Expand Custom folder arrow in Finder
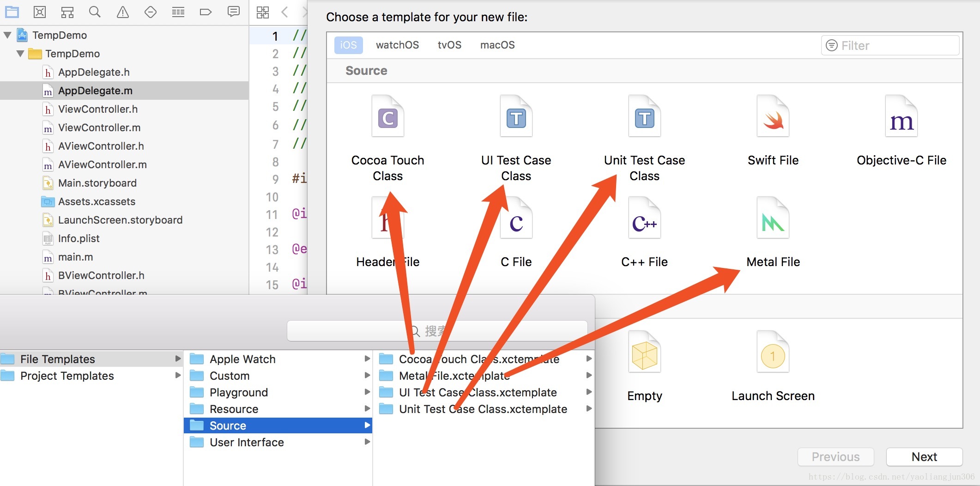The height and width of the screenshot is (486, 980). (x=367, y=376)
